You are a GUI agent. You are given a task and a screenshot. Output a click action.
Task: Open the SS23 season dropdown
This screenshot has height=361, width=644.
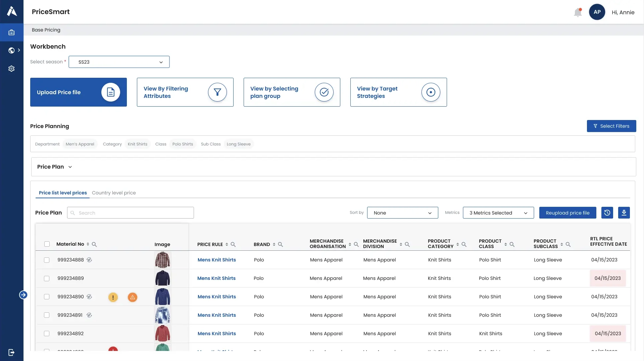click(119, 62)
